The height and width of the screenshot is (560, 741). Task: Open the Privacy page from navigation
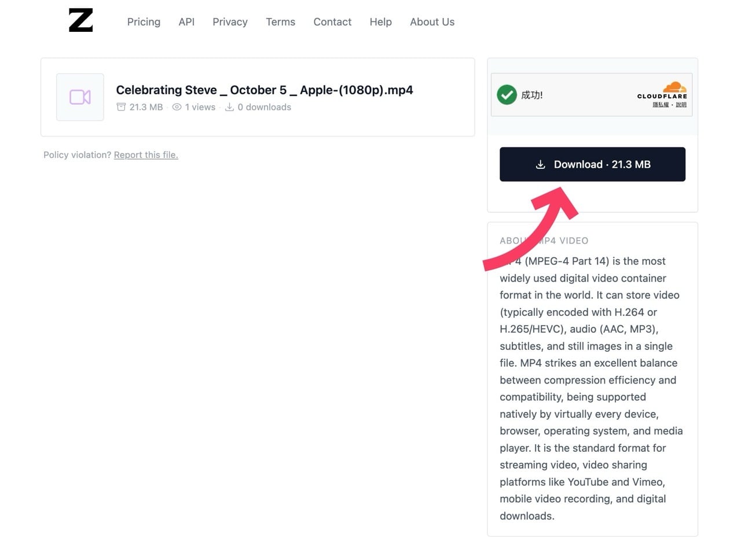click(230, 22)
